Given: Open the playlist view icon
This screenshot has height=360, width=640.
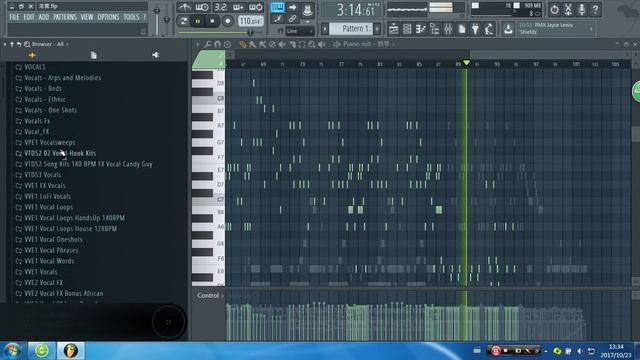Looking at the screenshot, I should coord(393,29).
